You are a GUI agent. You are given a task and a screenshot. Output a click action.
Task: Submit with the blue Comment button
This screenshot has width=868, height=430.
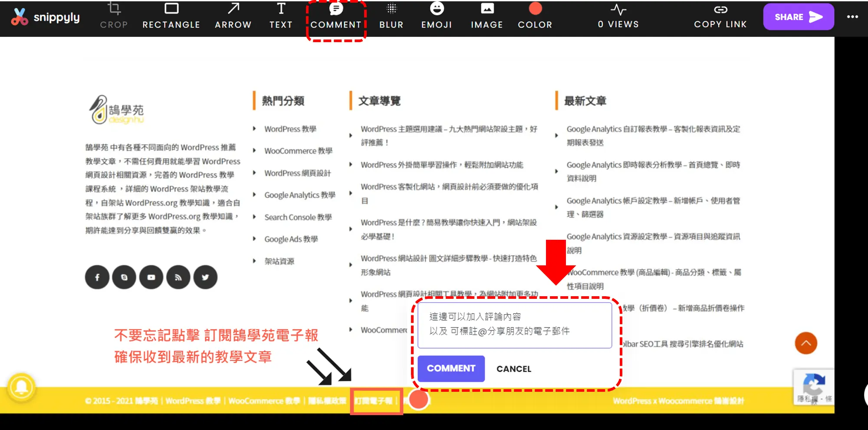click(451, 369)
